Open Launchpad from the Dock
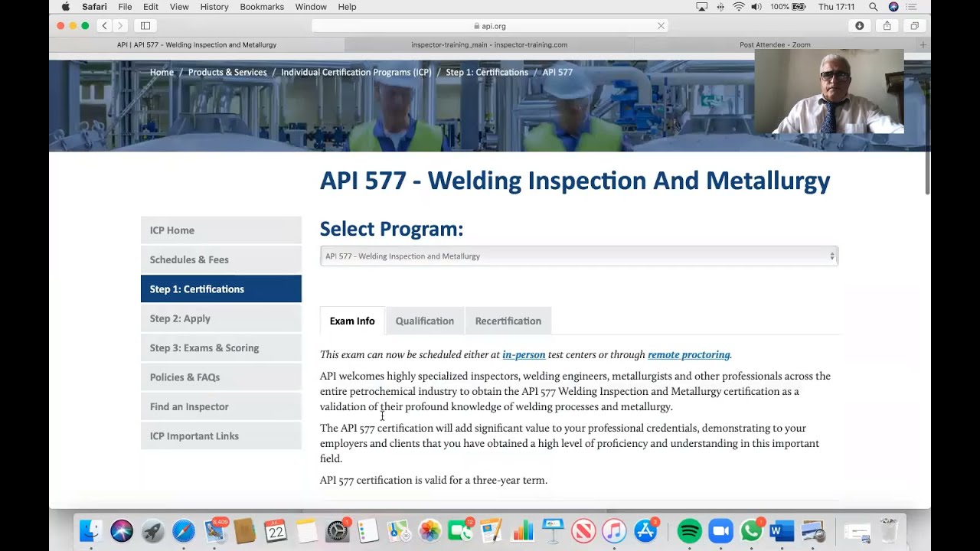 pyautogui.click(x=153, y=530)
